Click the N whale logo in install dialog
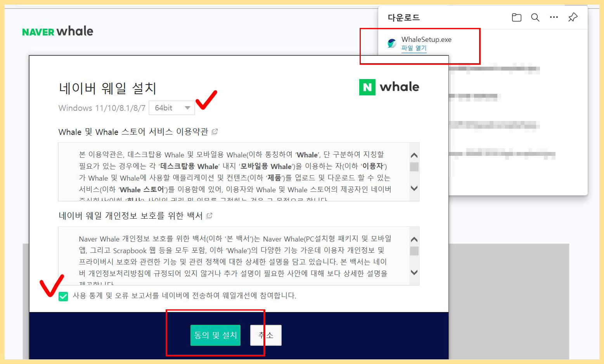The width and height of the screenshot is (604, 364). point(389,87)
